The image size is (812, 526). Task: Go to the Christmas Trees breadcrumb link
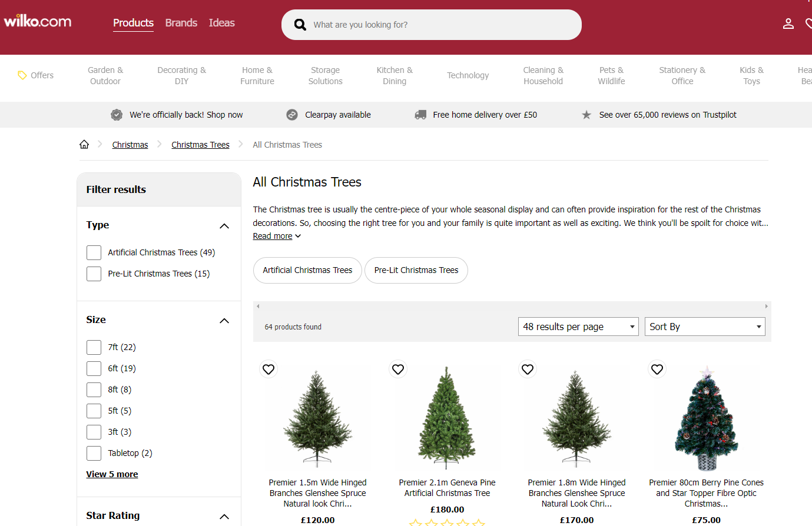pyautogui.click(x=201, y=145)
